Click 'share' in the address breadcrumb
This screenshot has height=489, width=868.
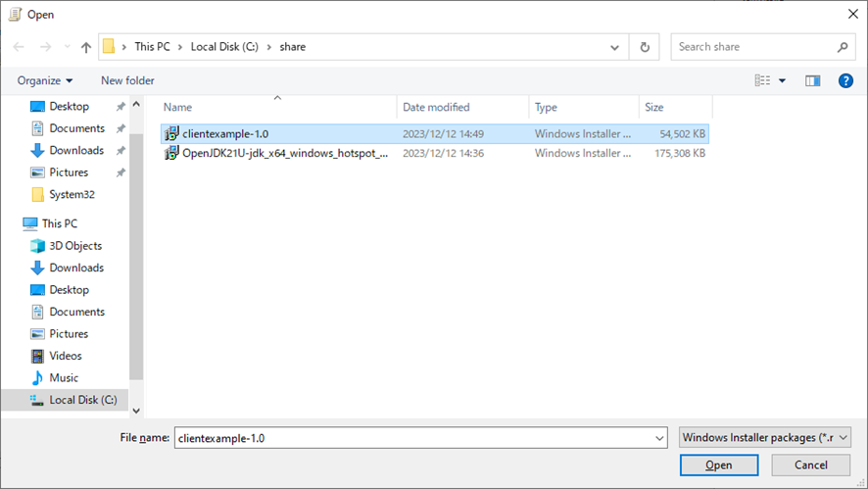tap(292, 46)
